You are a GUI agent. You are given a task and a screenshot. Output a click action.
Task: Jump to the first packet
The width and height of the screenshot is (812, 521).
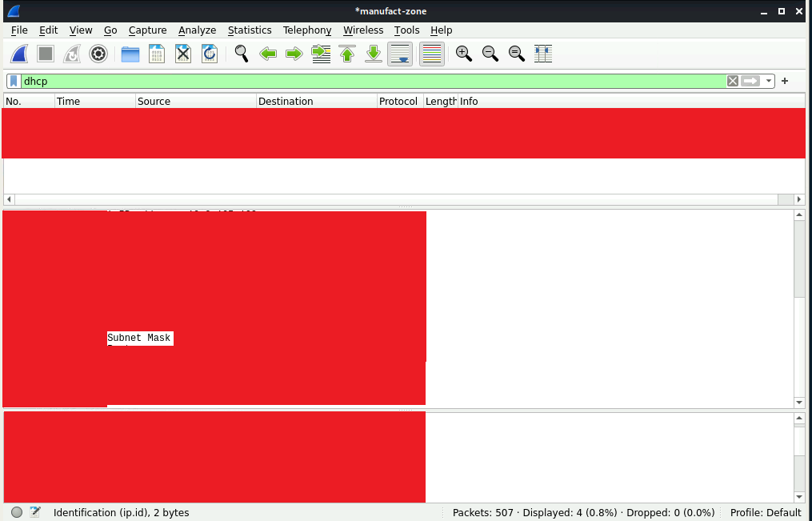[347, 54]
